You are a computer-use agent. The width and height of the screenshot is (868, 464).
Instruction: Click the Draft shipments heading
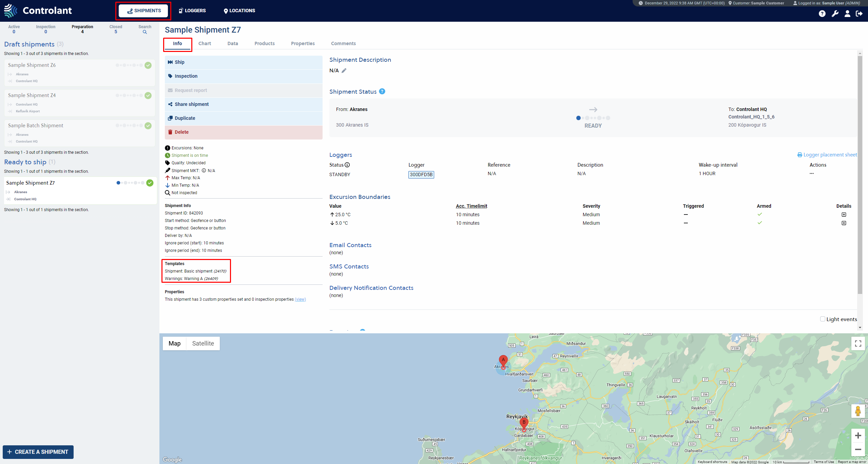29,44
